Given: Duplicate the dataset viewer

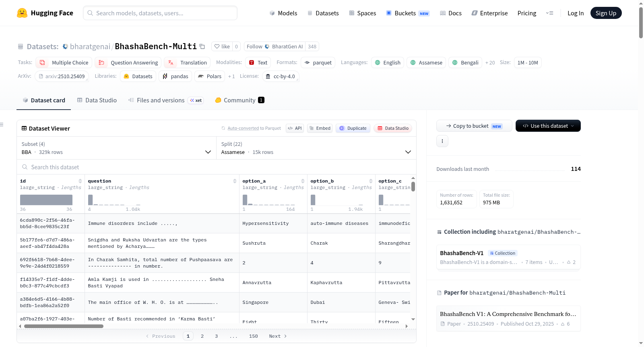Looking at the screenshot, I should point(353,128).
